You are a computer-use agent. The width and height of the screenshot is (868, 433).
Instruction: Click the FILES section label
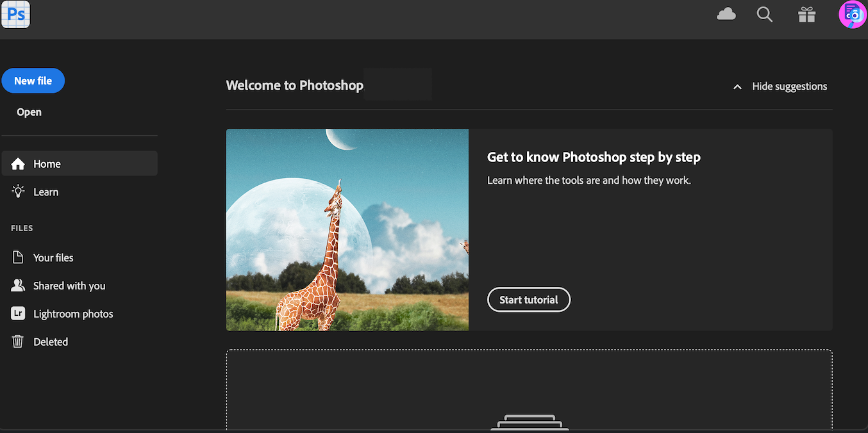tap(22, 228)
